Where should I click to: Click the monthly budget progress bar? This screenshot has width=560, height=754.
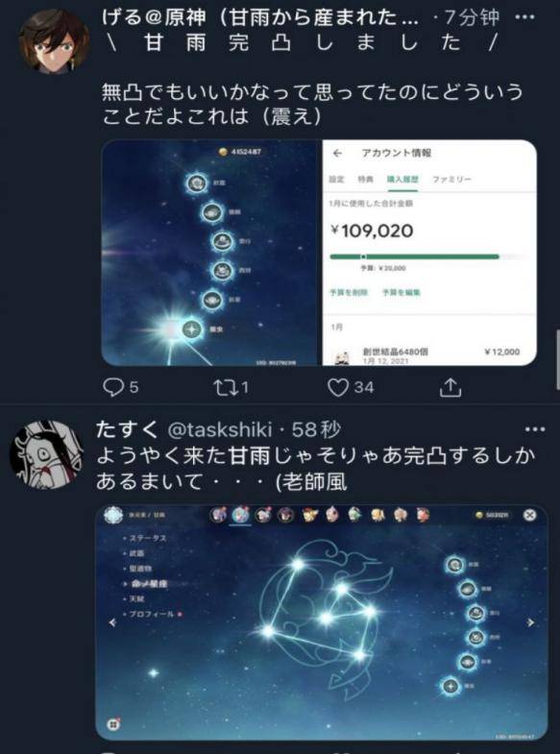pos(427,256)
